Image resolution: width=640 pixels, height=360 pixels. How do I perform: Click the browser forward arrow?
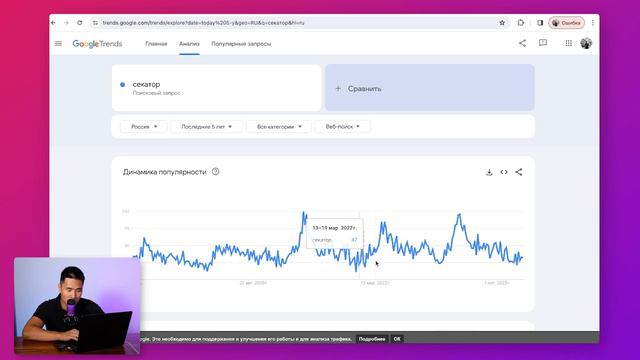67,23
